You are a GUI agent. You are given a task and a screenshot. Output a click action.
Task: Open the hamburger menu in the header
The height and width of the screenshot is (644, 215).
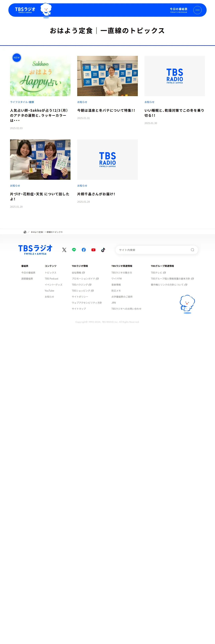(197, 10)
